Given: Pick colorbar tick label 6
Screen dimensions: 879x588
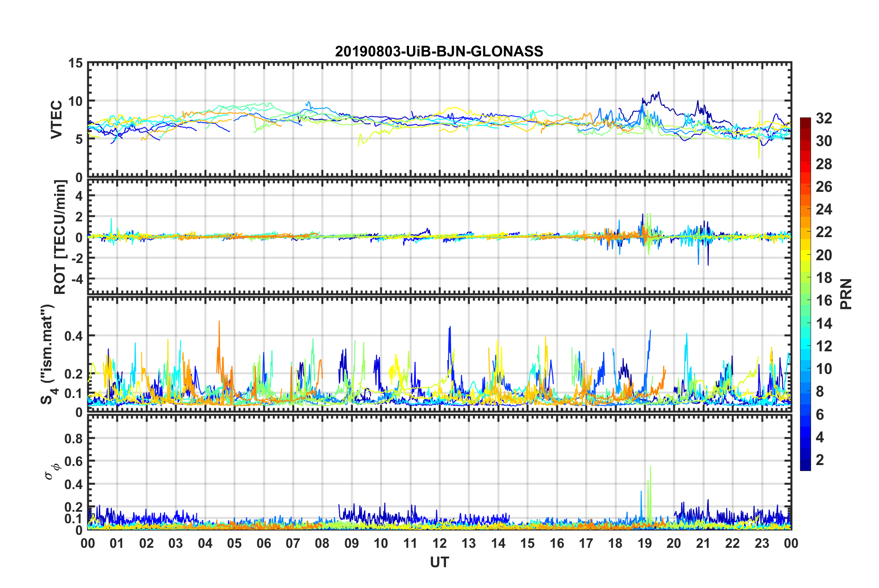Looking at the screenshot, I should (x=820, y=415).
